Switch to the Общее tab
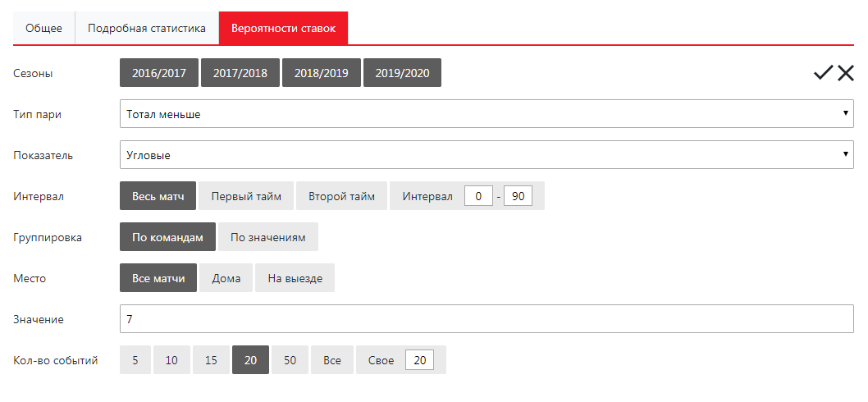The height and width of the screenshot is (402, 868). 44,28
